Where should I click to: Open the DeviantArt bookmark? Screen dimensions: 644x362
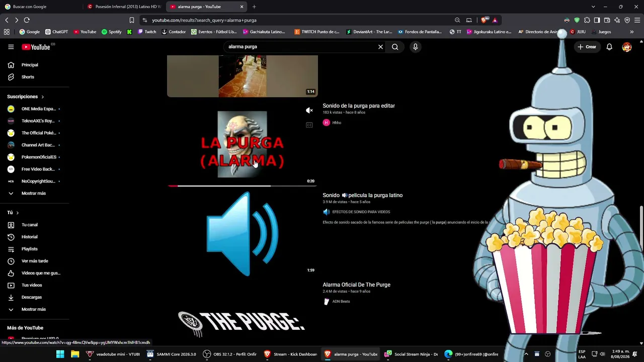[x=369, y=32]
